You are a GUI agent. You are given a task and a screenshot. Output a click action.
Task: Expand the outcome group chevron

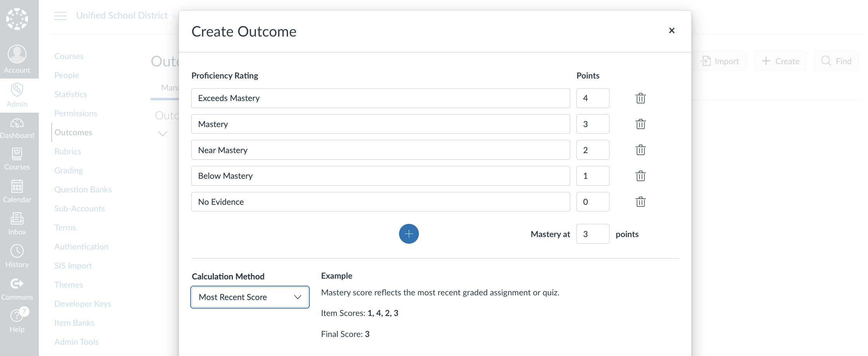pyautogui.click(x=163, y=134)
